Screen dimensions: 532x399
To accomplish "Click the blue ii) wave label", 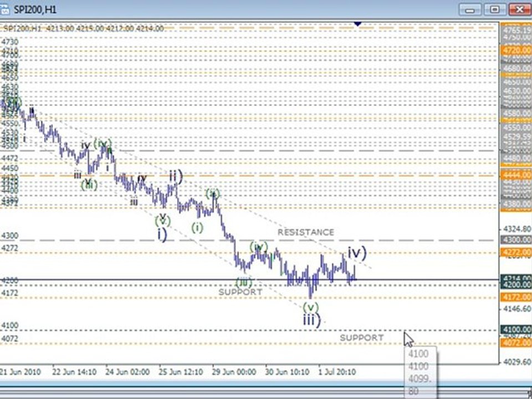I will point(176,176).
